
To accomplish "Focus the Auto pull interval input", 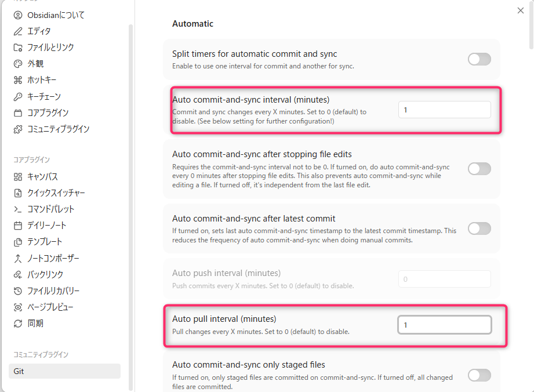I will [x=444, y=325].
